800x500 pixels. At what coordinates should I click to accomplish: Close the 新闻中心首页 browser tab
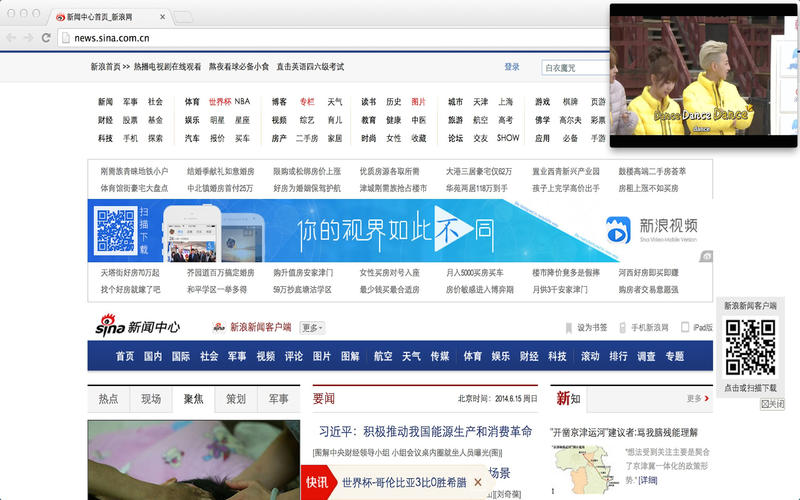point(162,17)
